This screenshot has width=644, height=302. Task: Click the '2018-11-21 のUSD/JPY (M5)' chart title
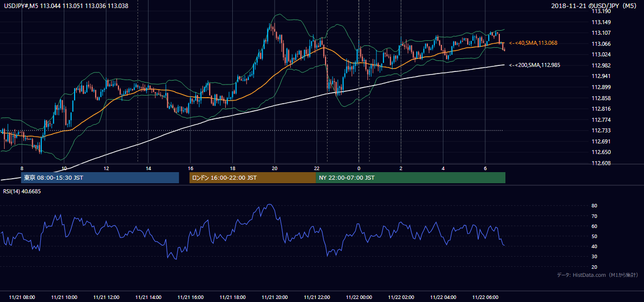pos(595,6)
